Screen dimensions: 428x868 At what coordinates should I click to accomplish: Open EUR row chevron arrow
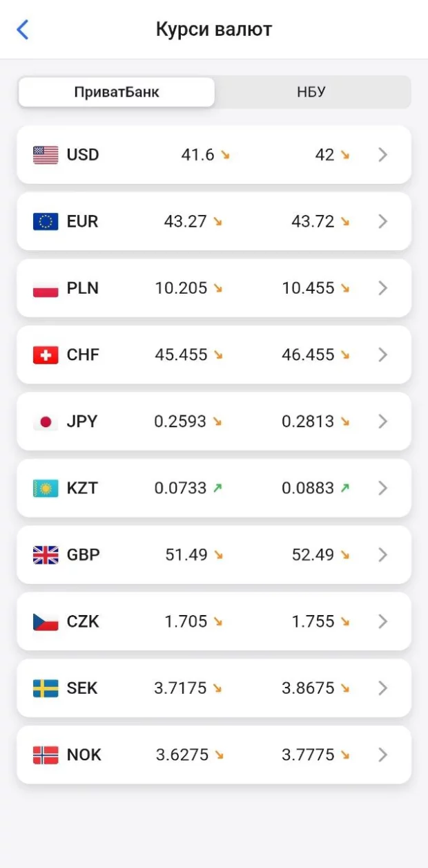pyautogui.click(x=383, y=221)
